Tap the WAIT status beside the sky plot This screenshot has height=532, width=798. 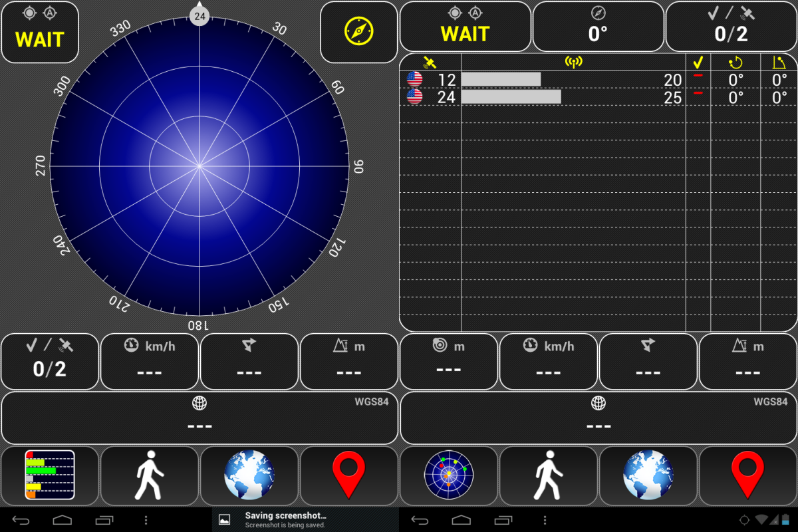[x=40, y=32]
